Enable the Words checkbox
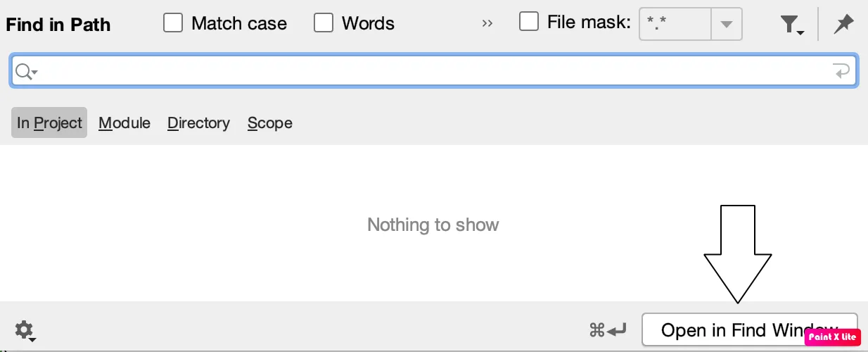The width and height of the screenshot is (868, 352). pyautogui.click(x=324, y=23)
